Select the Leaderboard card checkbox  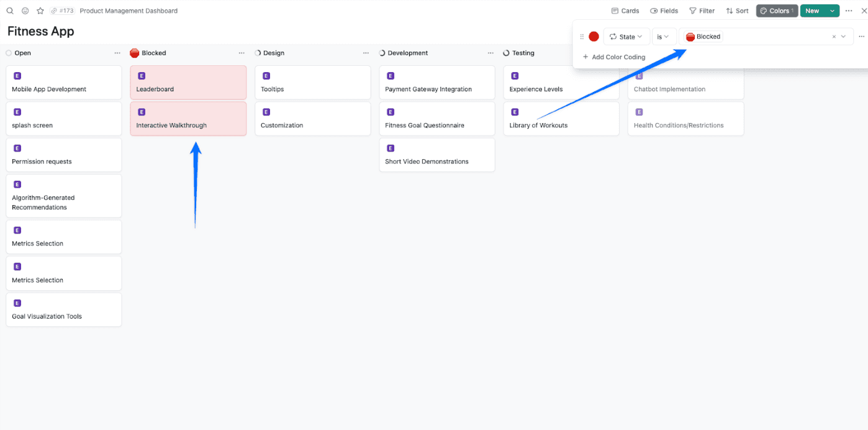click(142, 75)
